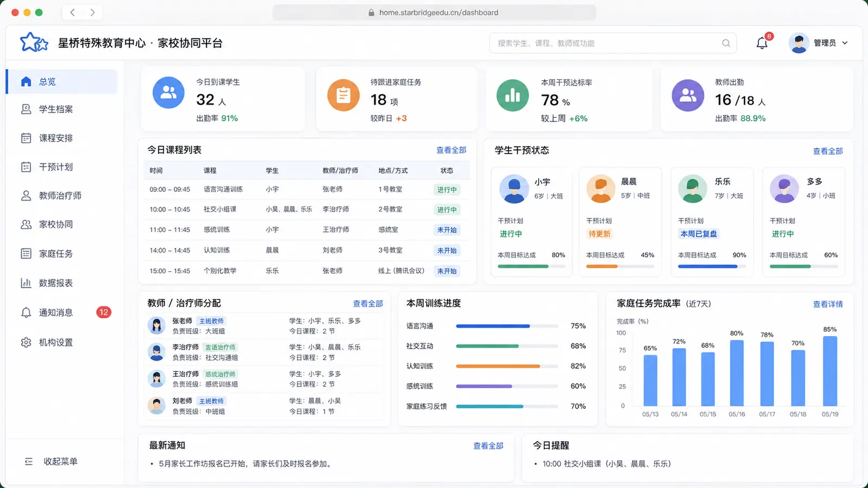The image size is (868, 488).
Task: Collapse the menu via 收起菜单
Action: tap(52, 461)
